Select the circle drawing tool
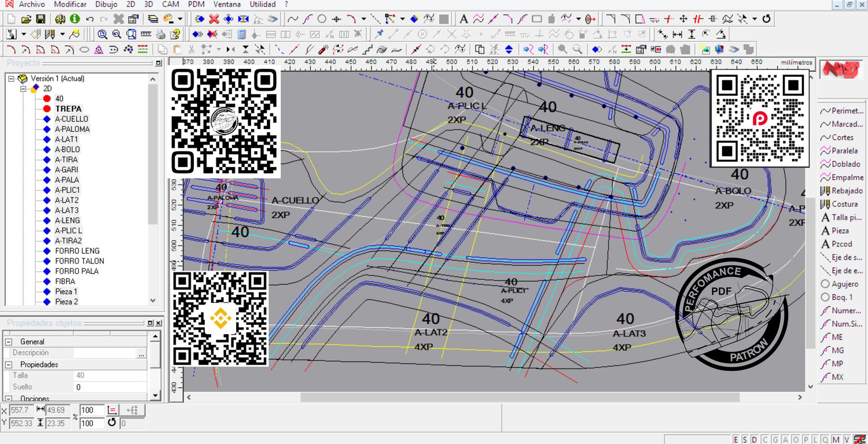 [x=322, y=19]
